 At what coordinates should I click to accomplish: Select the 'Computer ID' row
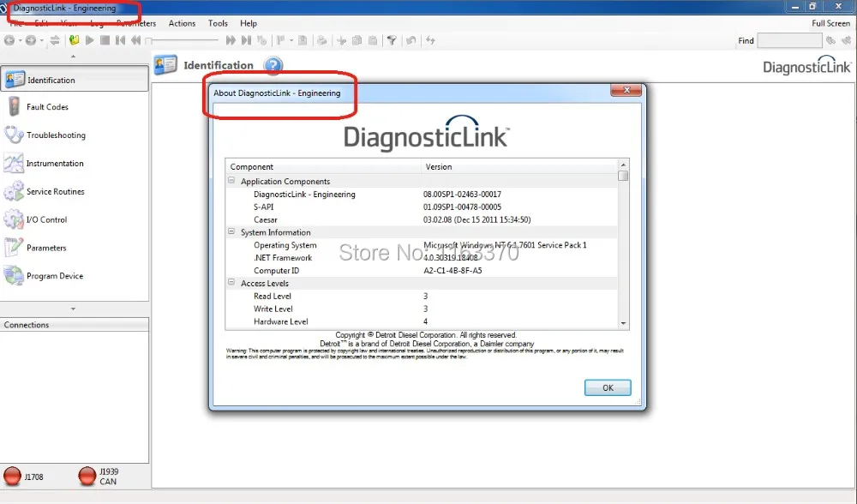point(422,271)
